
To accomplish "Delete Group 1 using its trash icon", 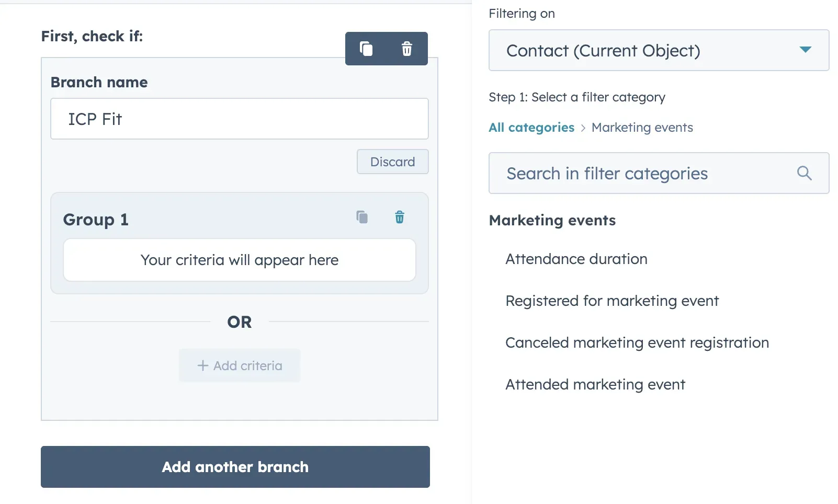I will (x=399, y=217).
